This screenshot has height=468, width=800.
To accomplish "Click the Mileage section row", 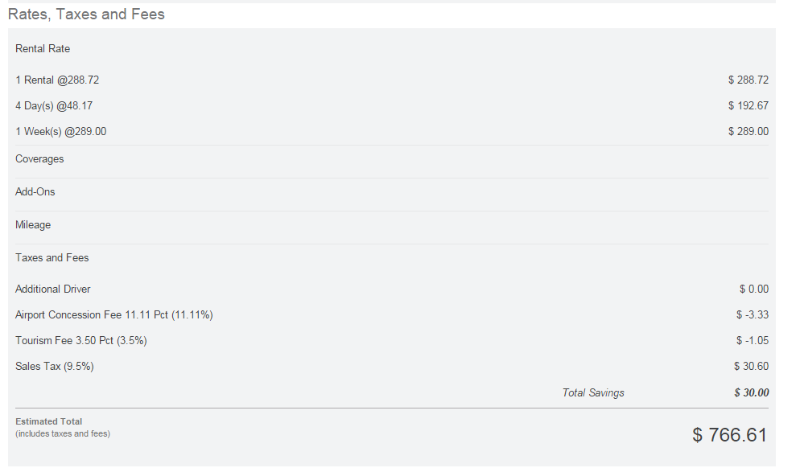I will coord(33,225).
